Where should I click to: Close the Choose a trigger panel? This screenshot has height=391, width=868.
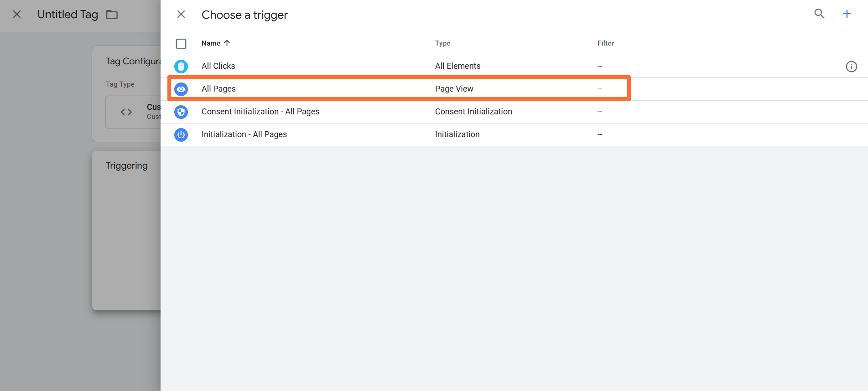click(x=181, y=15)
